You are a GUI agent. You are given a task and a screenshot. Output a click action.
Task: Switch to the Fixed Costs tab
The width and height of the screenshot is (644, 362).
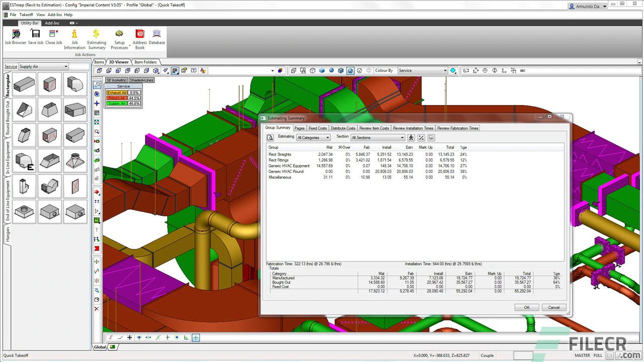tap(317, 128)
